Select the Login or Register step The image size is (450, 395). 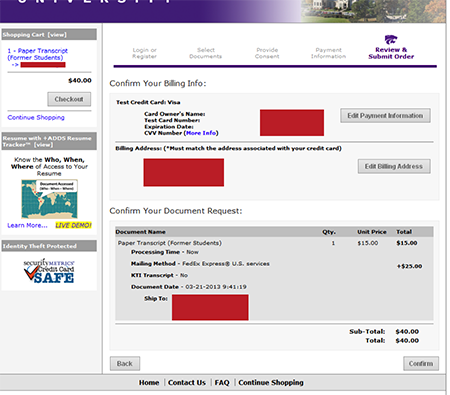(144, 53)
